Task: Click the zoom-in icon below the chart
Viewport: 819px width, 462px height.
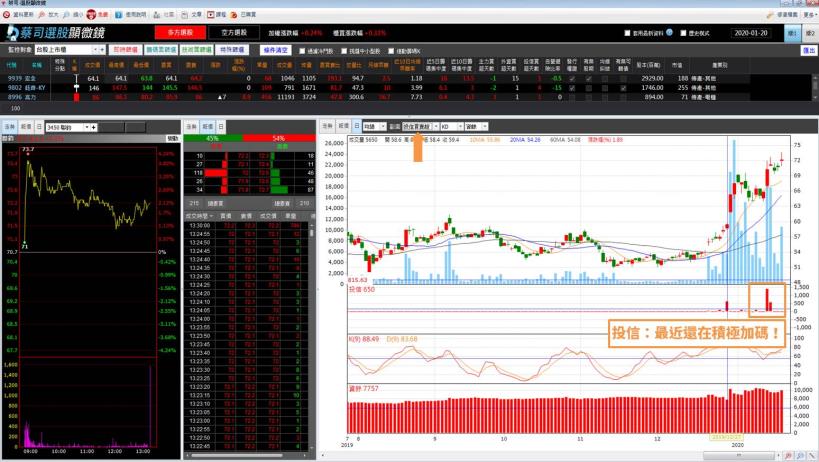Action: coord(790,455)
